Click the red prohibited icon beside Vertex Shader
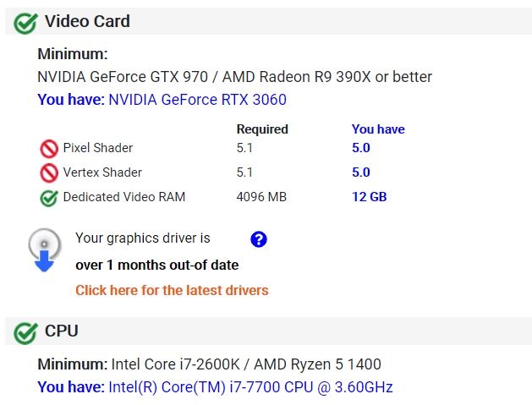This screenshot has width=532, height=405. tap(49, 173)
